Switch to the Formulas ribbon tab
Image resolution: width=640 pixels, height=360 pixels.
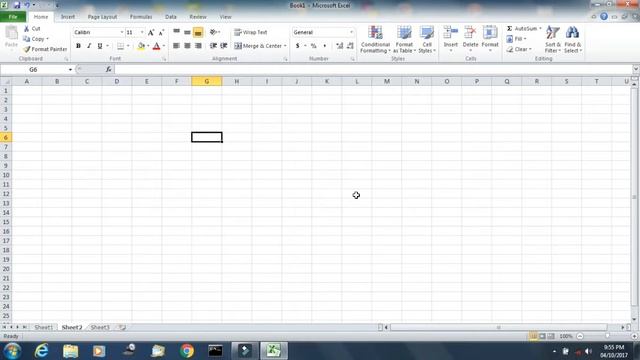coord(141,17)
